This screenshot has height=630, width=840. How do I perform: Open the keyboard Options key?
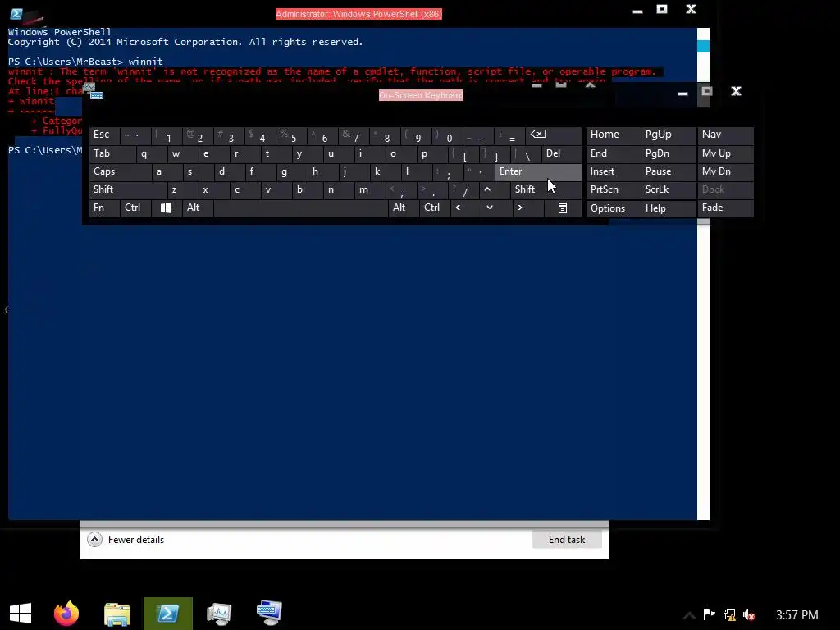tap(614, 208)
